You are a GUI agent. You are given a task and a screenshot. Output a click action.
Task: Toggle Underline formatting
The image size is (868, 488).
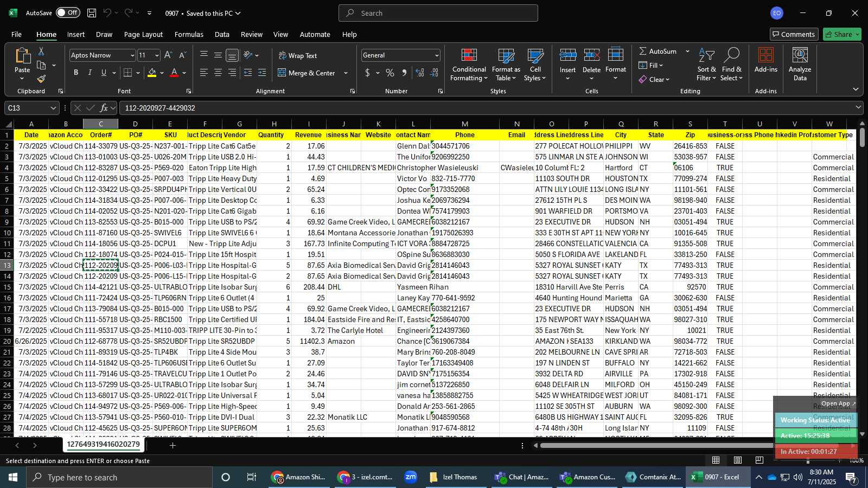point(104,73)
